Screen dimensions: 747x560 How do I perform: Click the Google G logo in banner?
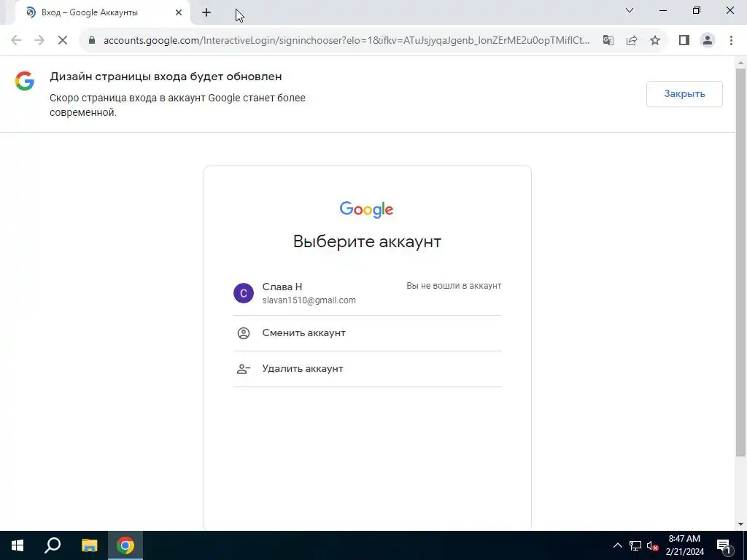click(24, 81)
